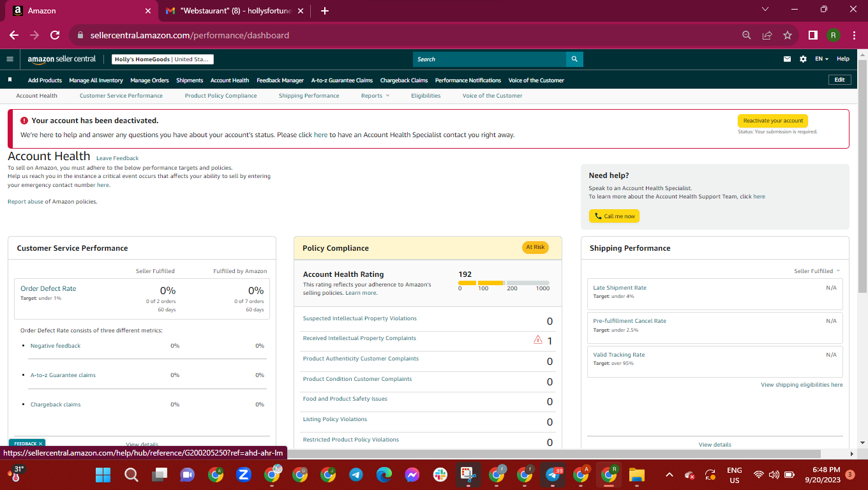This screenshot has height=490, width=868.
Task: Open the Voice of the Customer tab
Action: [x=492, y=96]
